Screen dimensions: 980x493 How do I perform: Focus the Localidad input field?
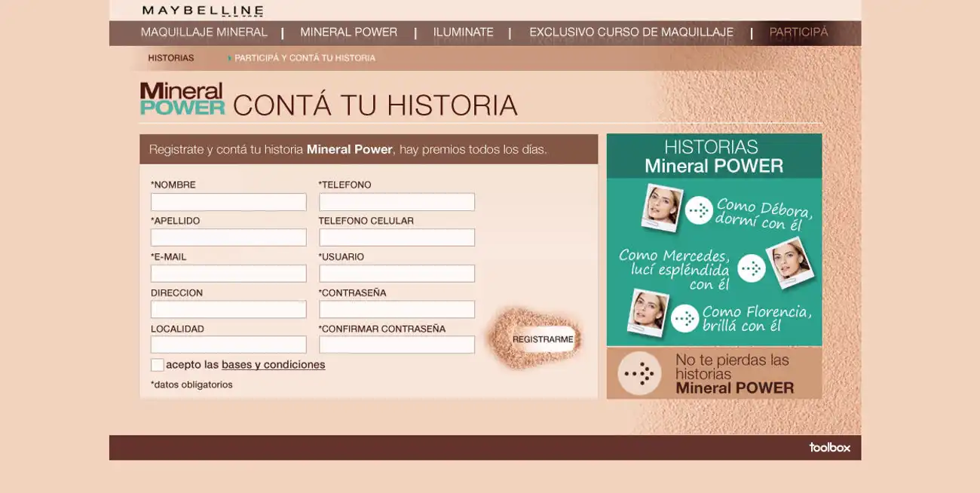[x=228, y=344]
